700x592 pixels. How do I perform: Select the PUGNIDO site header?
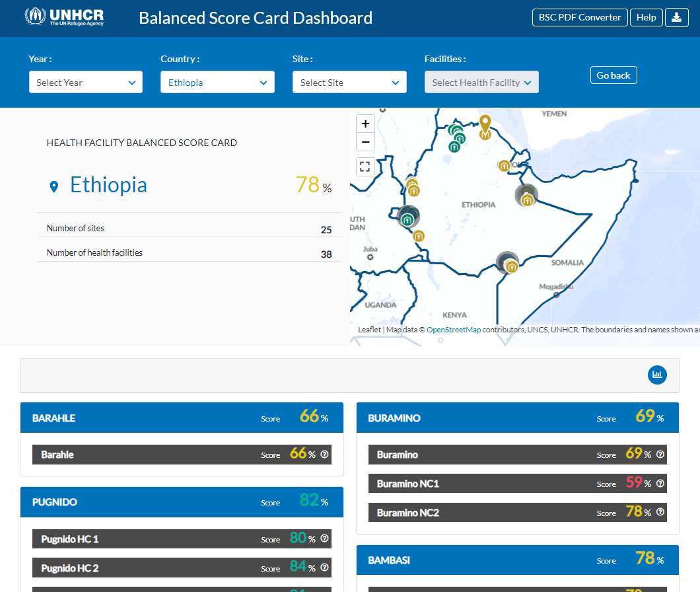click(55, 502)
